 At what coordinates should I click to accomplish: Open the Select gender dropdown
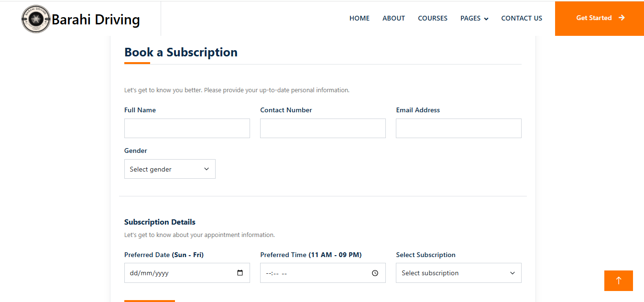170,169
